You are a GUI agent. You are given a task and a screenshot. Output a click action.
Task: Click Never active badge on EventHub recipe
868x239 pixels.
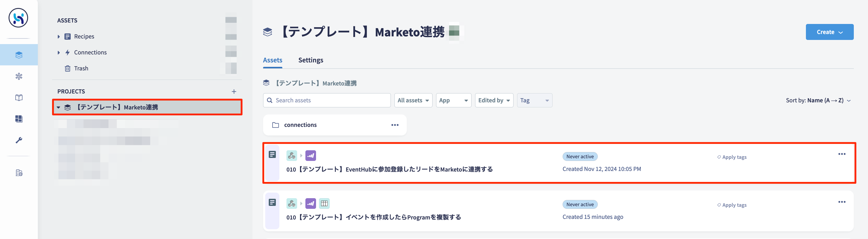click(579, 156)
